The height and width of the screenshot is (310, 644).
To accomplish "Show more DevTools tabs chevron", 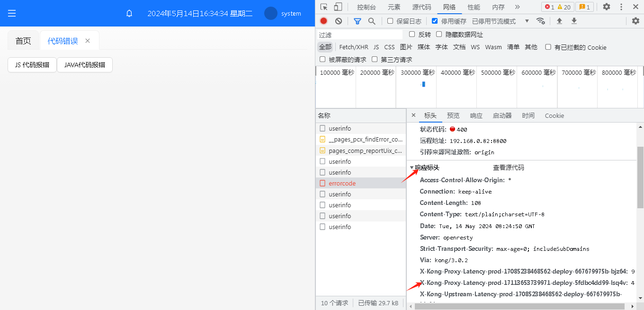I will 517,7.
